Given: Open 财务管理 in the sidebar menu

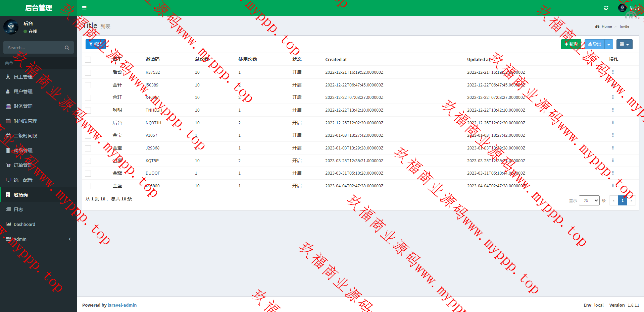Looking at the screenshot, I should pyautogui.click(x=23, y=106).
